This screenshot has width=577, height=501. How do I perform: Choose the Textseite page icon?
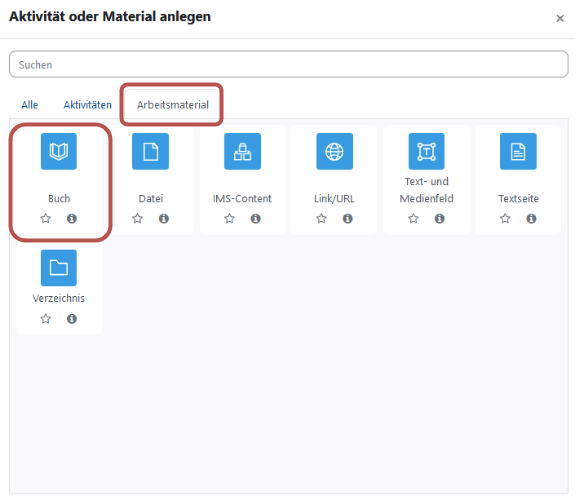(x=518, y=151)
